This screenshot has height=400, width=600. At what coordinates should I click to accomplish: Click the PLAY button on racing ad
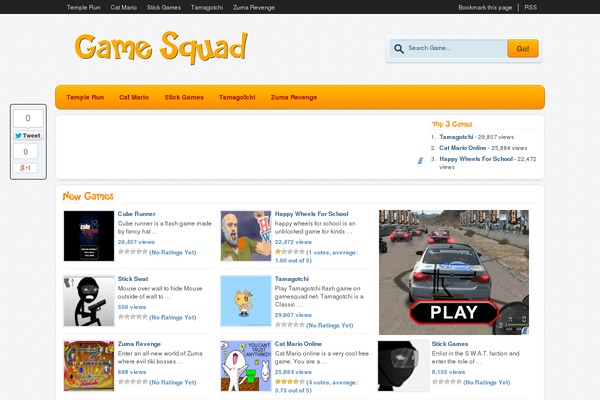pyautogui.click(x=454, y=312)
